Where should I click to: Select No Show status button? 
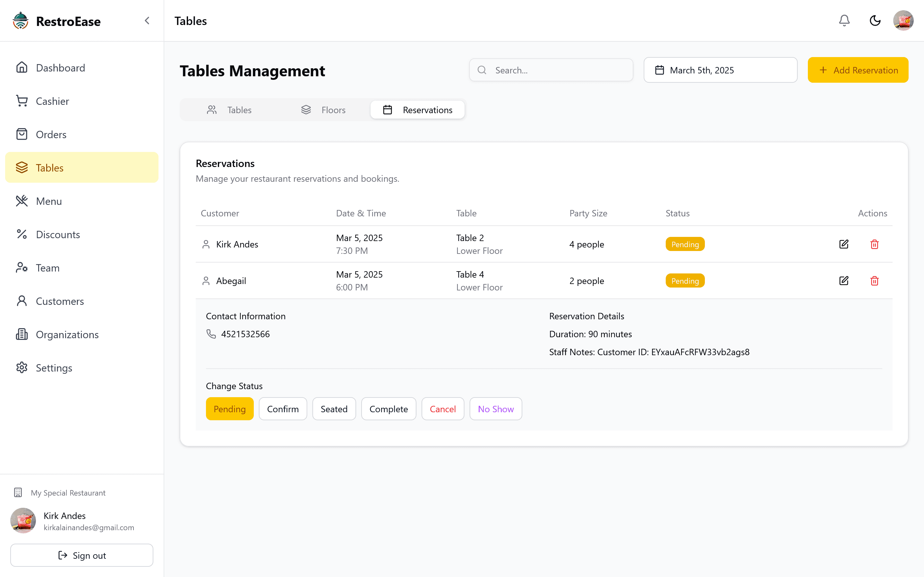coord(496,408)
